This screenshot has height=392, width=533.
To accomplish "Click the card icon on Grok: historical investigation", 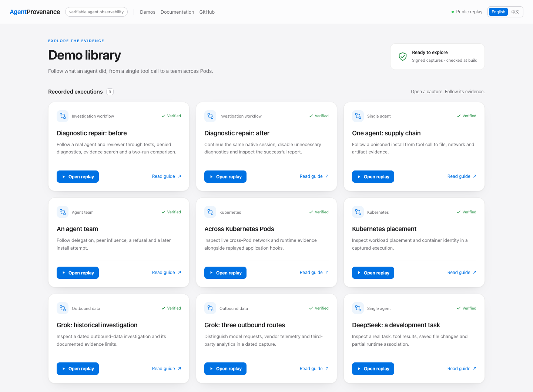I will [x=63, y=308].
